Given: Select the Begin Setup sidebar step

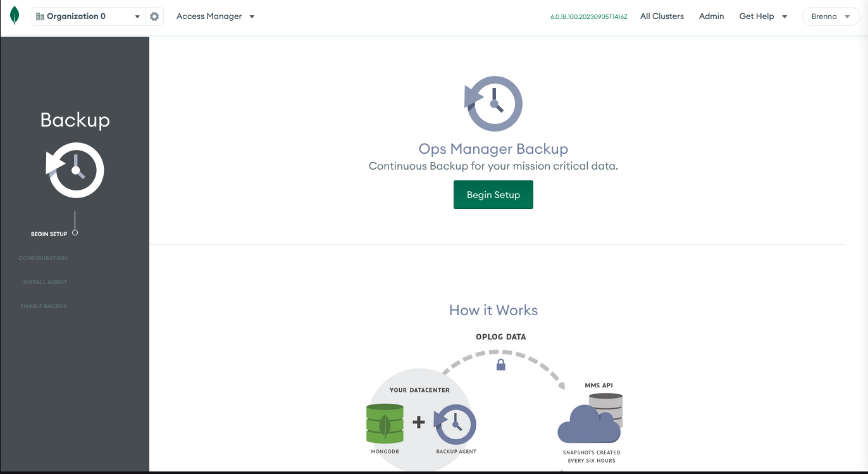Looking at the screenshot, I should [x=49, y=234].
